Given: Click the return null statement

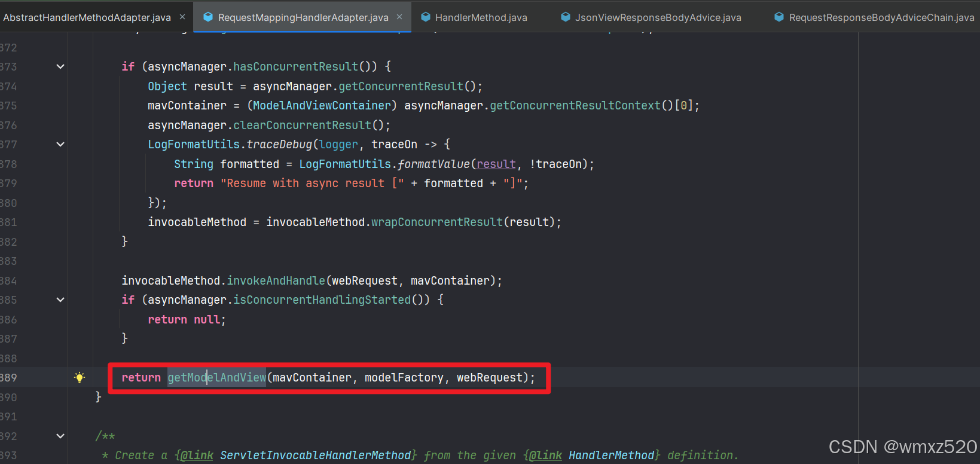Looking at the screenshot, I should pyautogui.click(x=187, y=319).
